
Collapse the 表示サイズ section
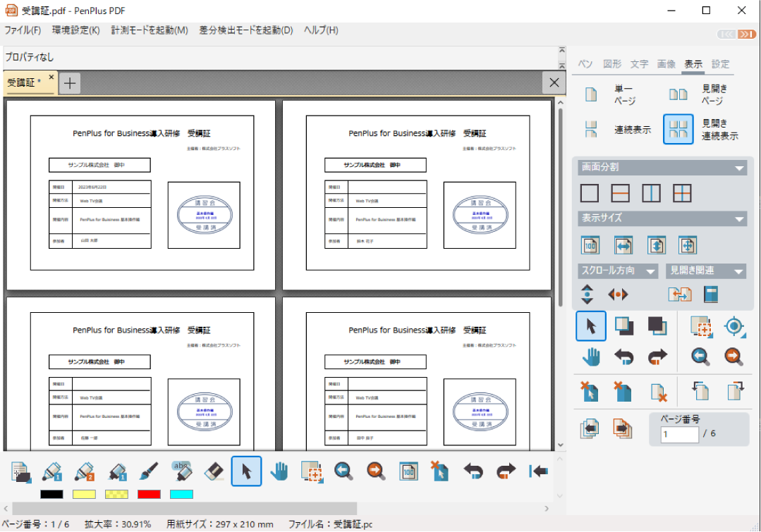tap(738, 218)
